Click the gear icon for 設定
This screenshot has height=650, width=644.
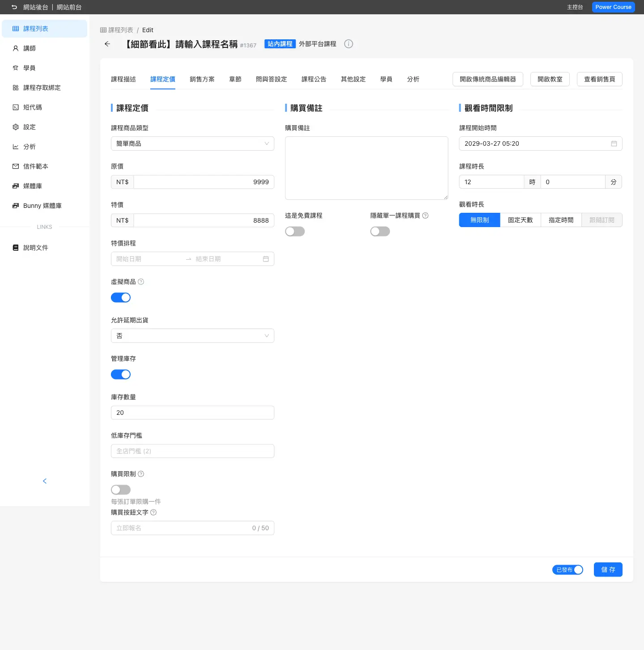coord(16,127)
